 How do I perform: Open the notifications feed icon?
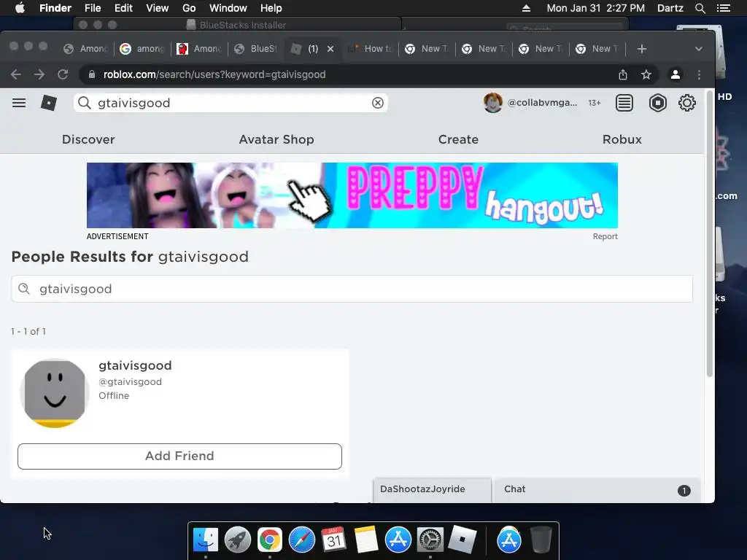tap(624, 103)
